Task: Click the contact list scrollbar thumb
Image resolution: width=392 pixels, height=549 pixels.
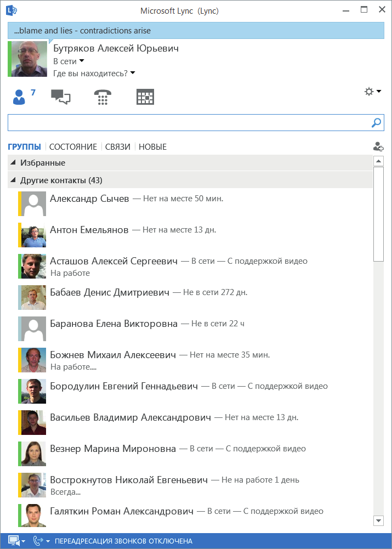Action: pos(378,214)
